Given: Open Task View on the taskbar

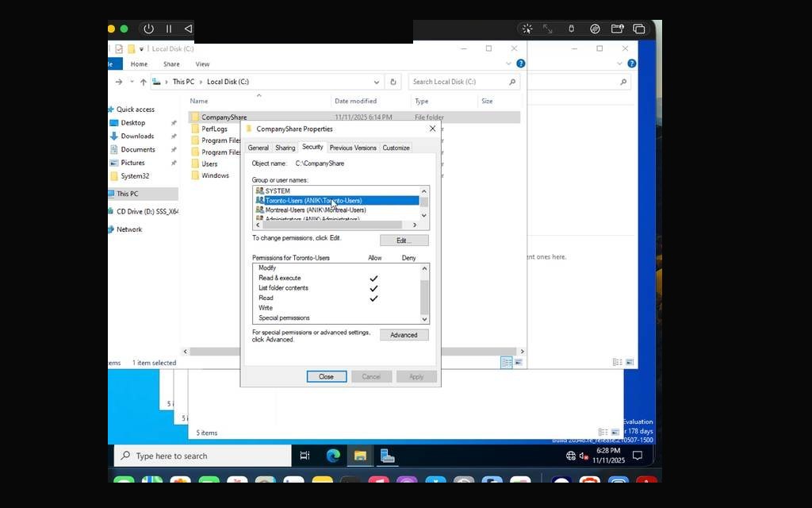Looking at the screenshot, I should 304,456.
